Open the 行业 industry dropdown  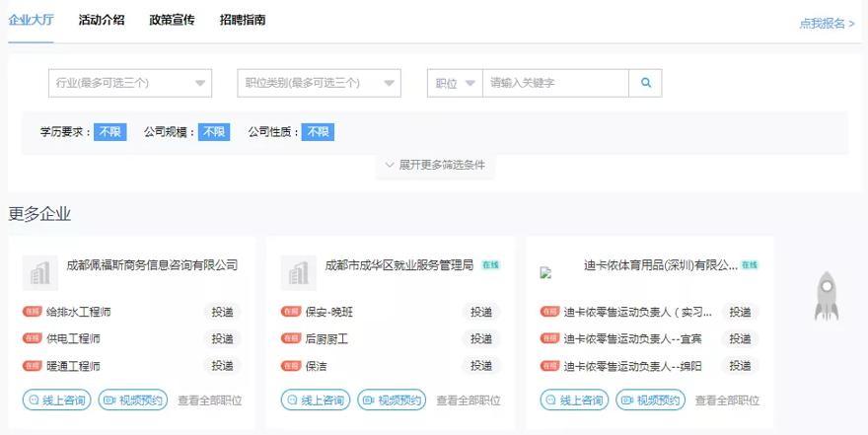(x=130, y=83)
